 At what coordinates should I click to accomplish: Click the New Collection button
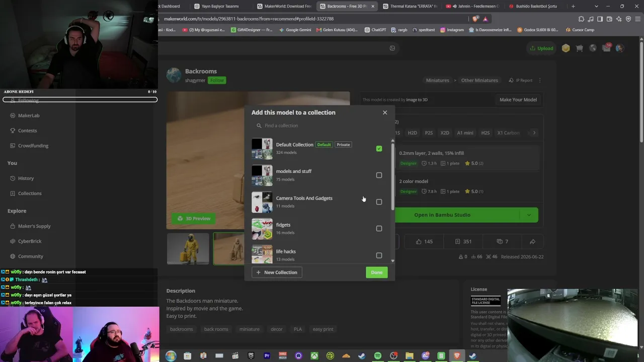(277, 273)
